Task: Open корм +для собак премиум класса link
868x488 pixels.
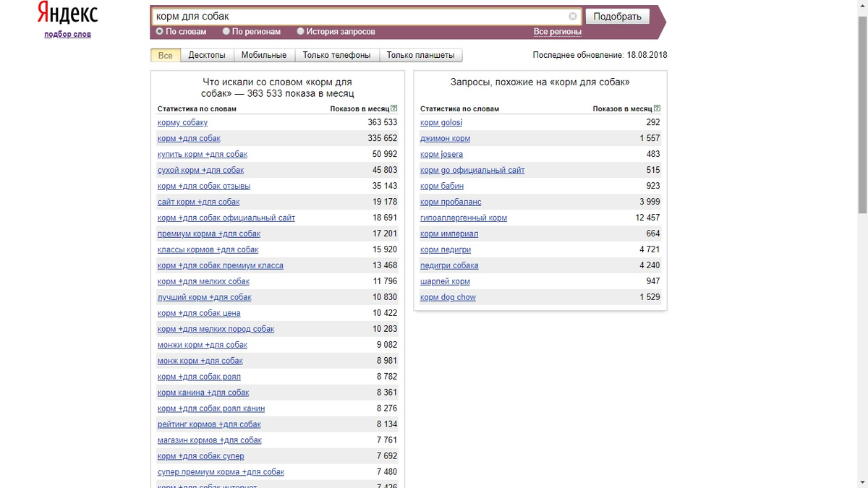Action: coord(221,265)
